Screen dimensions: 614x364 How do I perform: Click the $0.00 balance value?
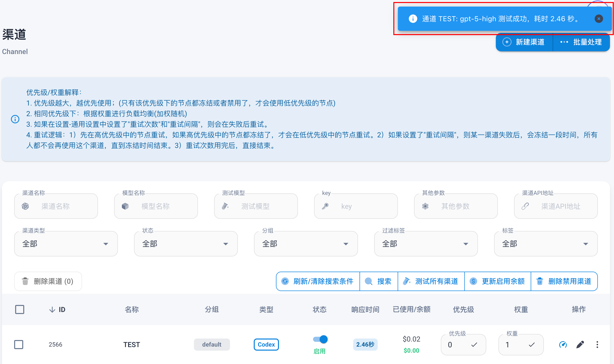[411, 351]
